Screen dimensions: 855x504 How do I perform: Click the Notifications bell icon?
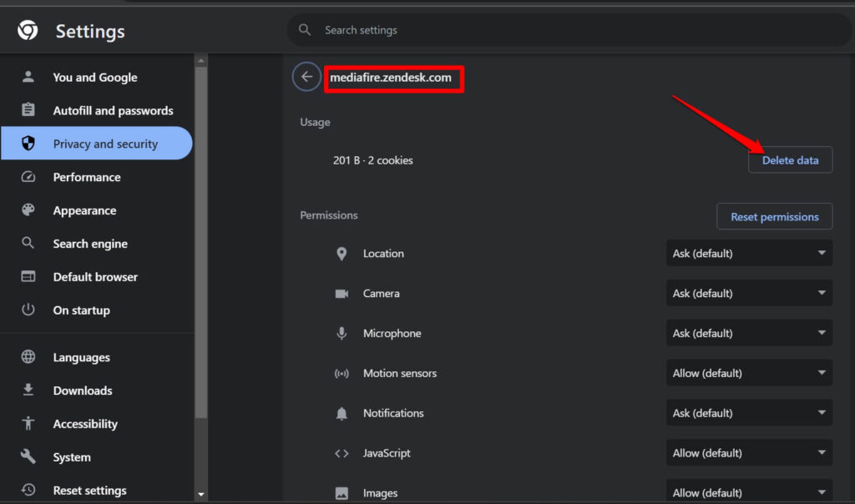pos(342,413)
